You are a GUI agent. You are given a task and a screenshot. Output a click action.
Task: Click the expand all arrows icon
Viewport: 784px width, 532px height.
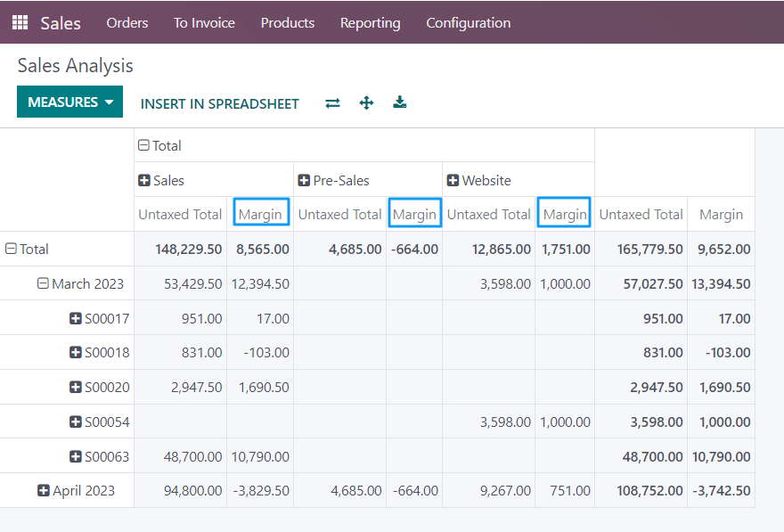click(x=366, y=103)
